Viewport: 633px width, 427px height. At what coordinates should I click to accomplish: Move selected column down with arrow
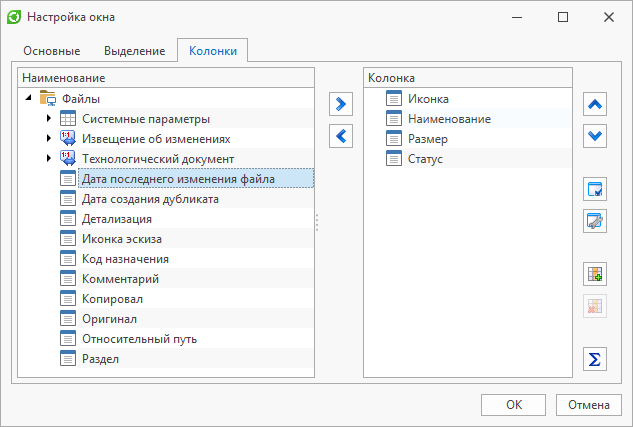pos(595,136)
